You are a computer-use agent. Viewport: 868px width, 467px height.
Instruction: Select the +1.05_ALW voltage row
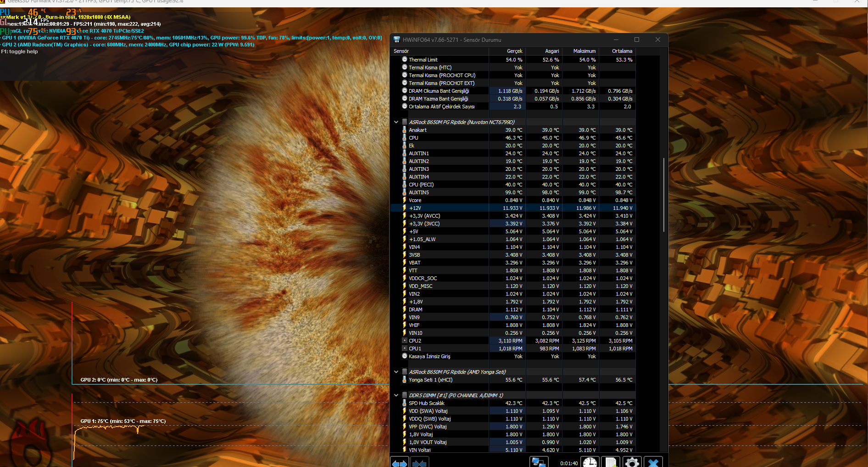[x=513, y=239]
